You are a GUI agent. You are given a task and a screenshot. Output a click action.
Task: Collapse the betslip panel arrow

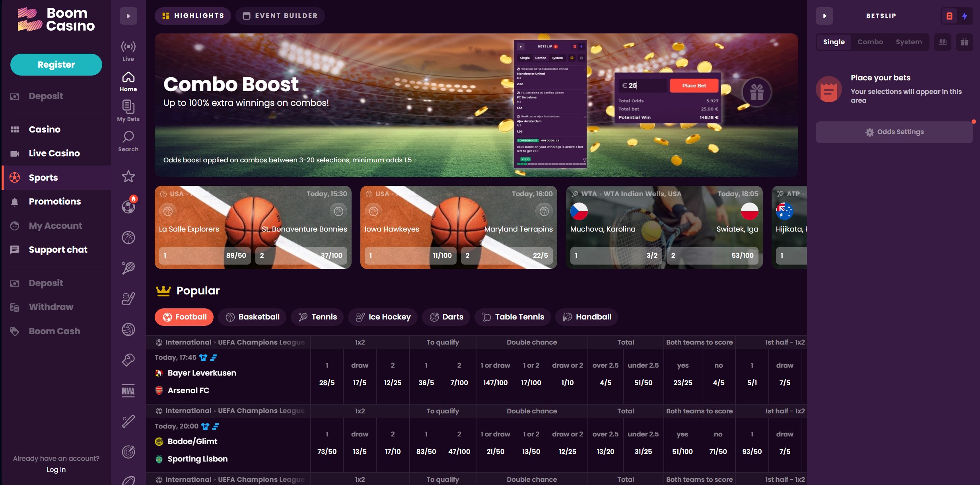(x=824, y=16)
